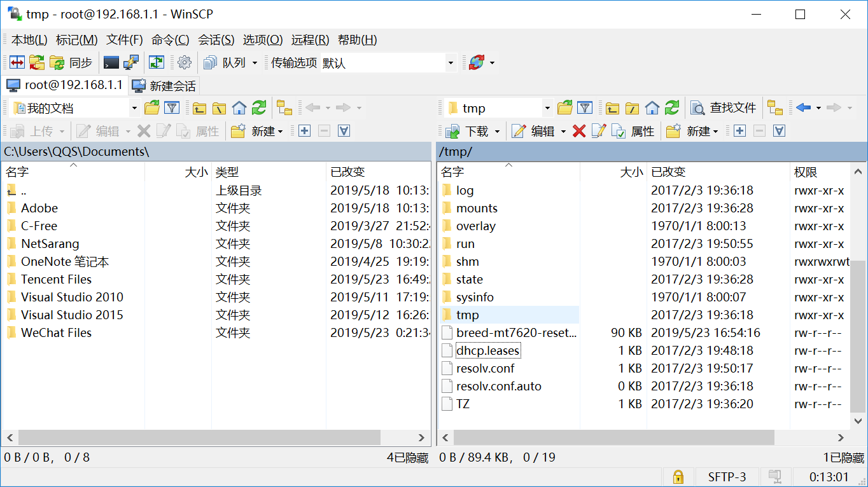Click local select files plus icon
Screen dimensions: 868x487
(304, 131)
